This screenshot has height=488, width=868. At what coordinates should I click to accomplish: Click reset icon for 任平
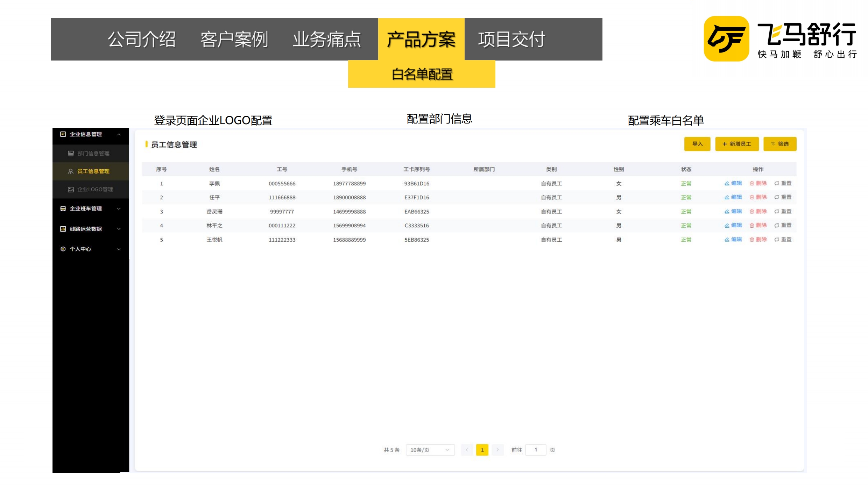tap(777, 197)
